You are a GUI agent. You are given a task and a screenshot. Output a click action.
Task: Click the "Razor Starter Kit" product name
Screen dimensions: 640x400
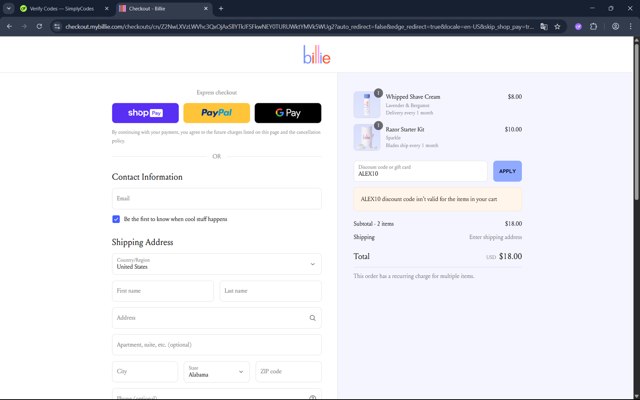point(405,129)
